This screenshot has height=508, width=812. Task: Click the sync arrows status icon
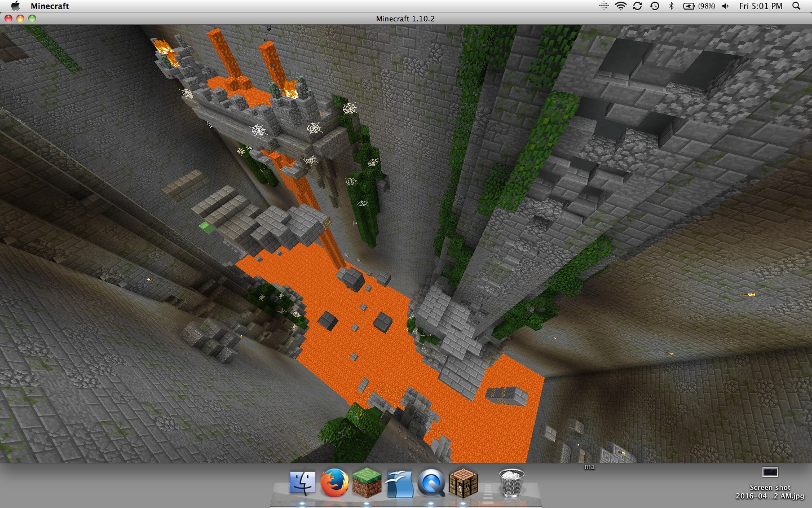pyautogui.click(x=637, y=6)
